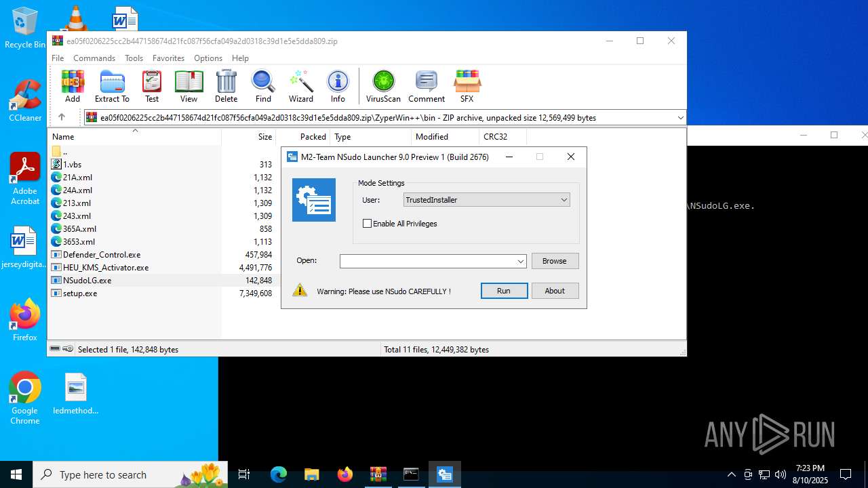
Task: Expand the Open combo box arrow
Action: [x=520, y=261]
